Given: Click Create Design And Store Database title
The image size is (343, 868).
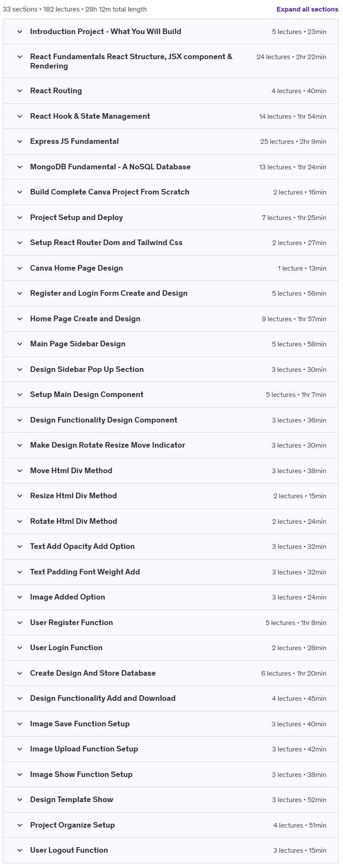Looking at the screenshot, I should click(93, 673).
